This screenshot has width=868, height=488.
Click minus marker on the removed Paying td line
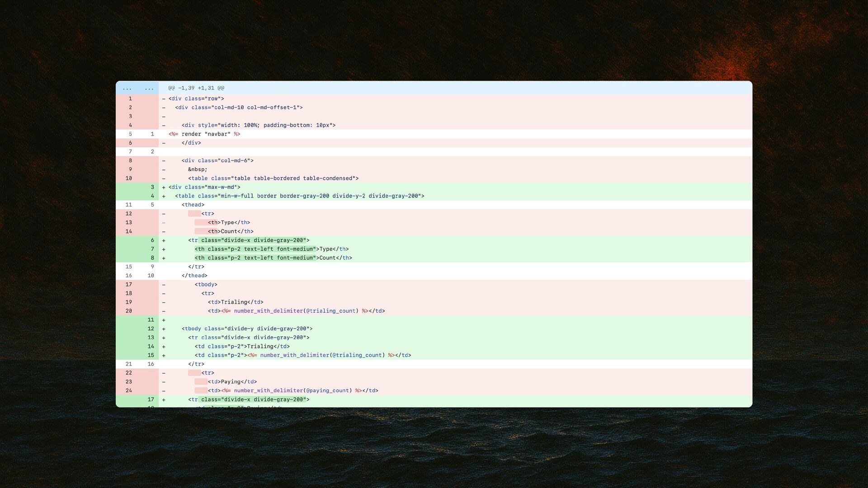coord(164,382)
